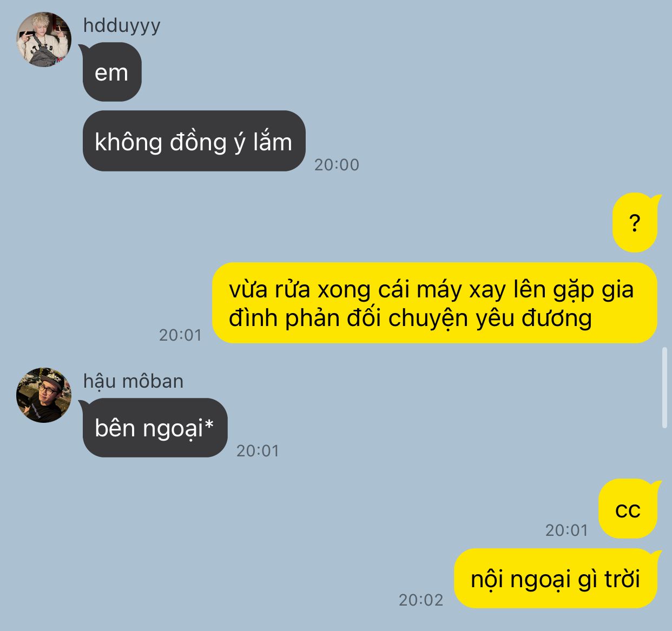
Task: Tap the hdduyyy username label
Action: point(122,25)
